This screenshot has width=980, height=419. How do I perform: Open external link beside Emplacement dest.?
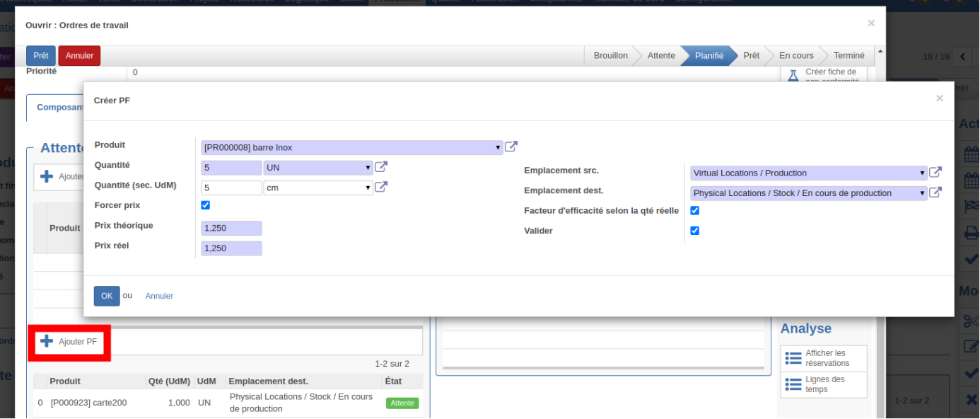click(x=935, y=193)
